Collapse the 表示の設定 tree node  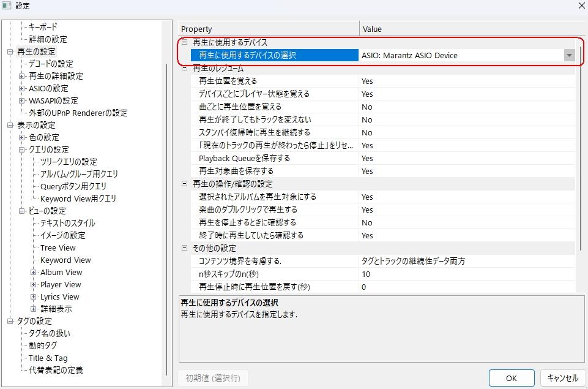coord(10,125)
